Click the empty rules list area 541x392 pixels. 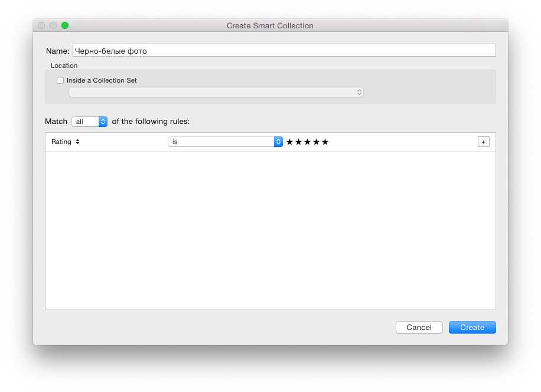click(270, 230)
